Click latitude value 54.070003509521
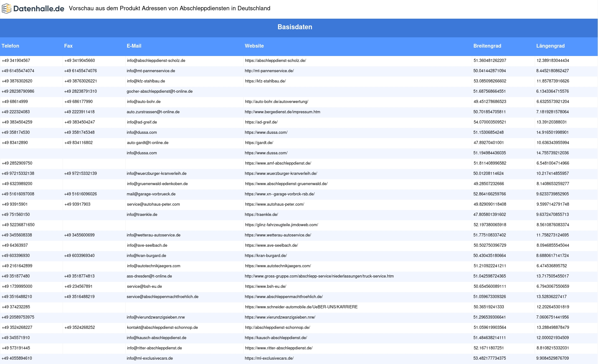Viewport: 598px width, 364px height. 490,122
